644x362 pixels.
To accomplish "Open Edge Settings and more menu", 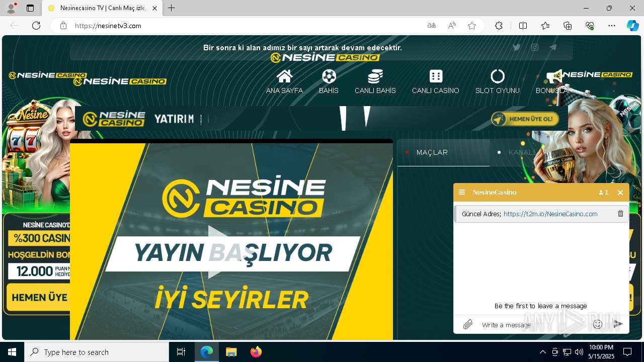I will [612, 26].
